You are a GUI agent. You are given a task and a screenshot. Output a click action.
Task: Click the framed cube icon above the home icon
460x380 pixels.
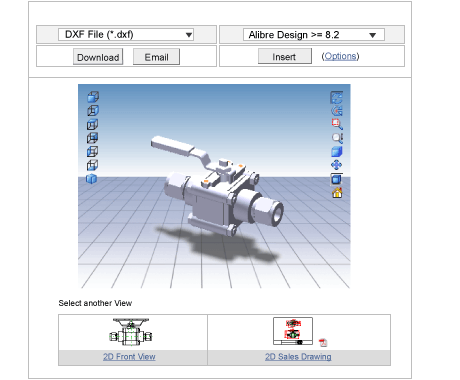pyautogui.click(x=336, y=179)
